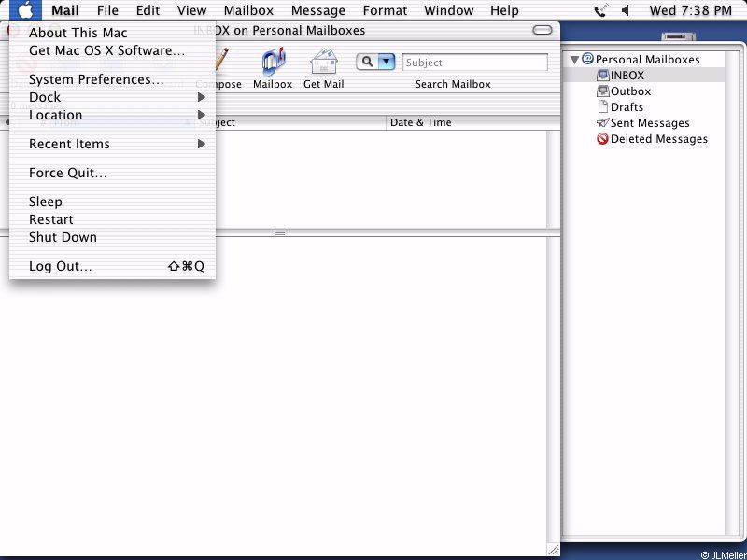Viewport: 747px width, 560px height.
Task: Open the Format menu
Action: [x=385, y=10]
